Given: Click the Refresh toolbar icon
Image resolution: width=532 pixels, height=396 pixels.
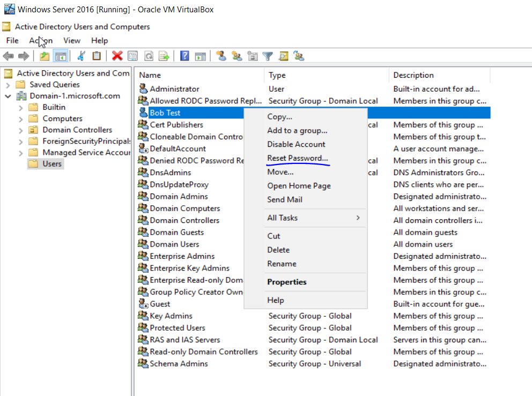Looking at the screenshot, I should coord(149,56).
